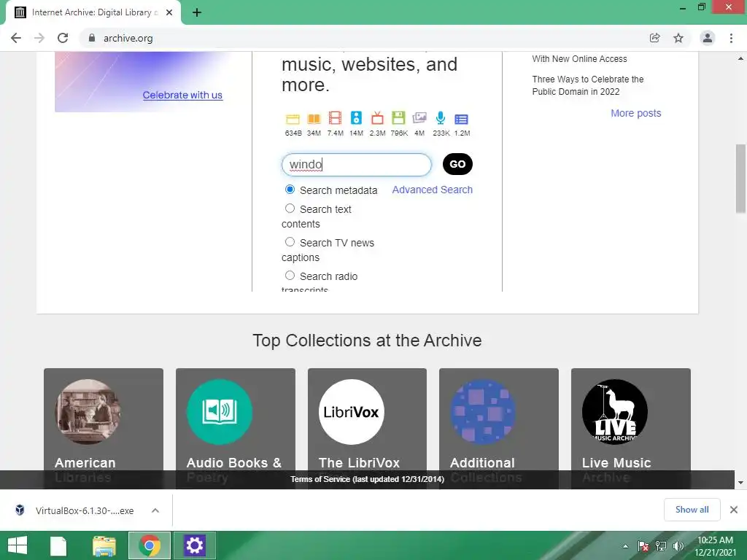
Task: Open Chrome's three-dot menu
Action: click(x=731, y=38)
